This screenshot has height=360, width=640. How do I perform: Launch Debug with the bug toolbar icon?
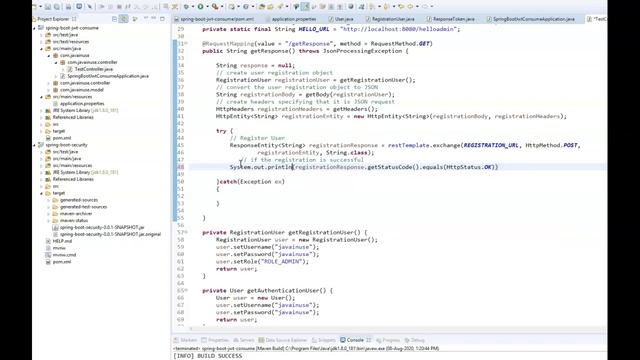pos(187,7)
